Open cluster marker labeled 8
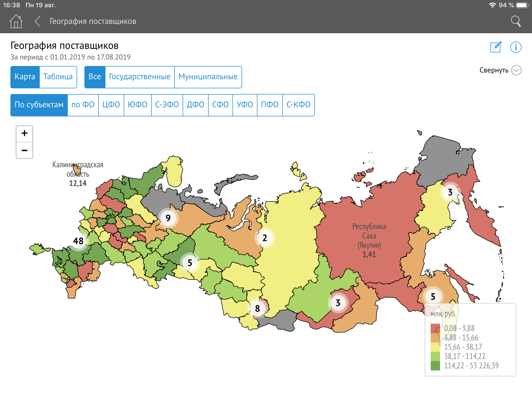 pyautogui.click(x=257, y=308)
